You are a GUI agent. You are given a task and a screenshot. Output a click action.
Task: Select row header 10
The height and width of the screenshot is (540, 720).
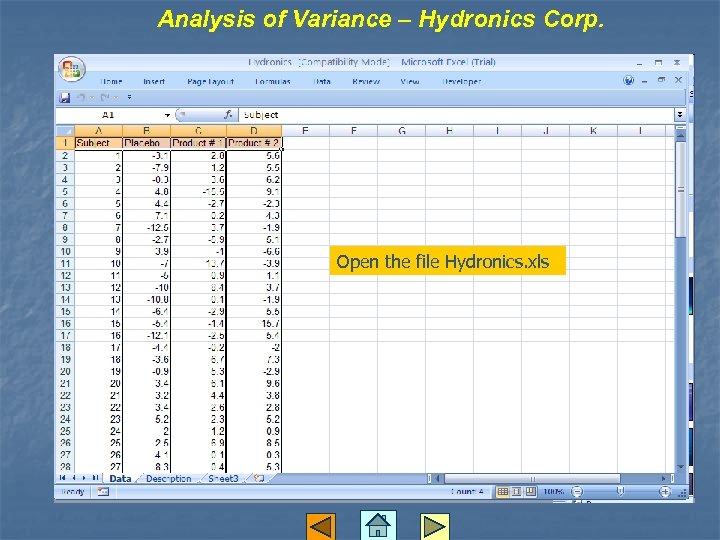click(x=65, y=252)
